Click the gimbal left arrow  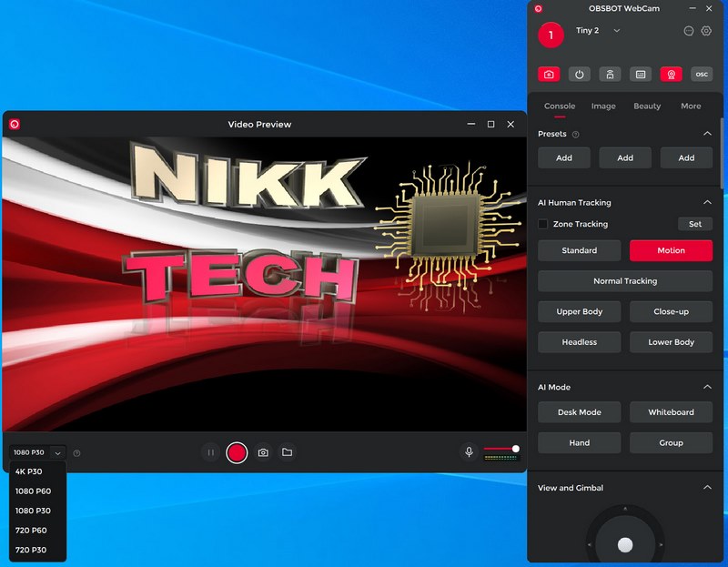coord(590,545)
